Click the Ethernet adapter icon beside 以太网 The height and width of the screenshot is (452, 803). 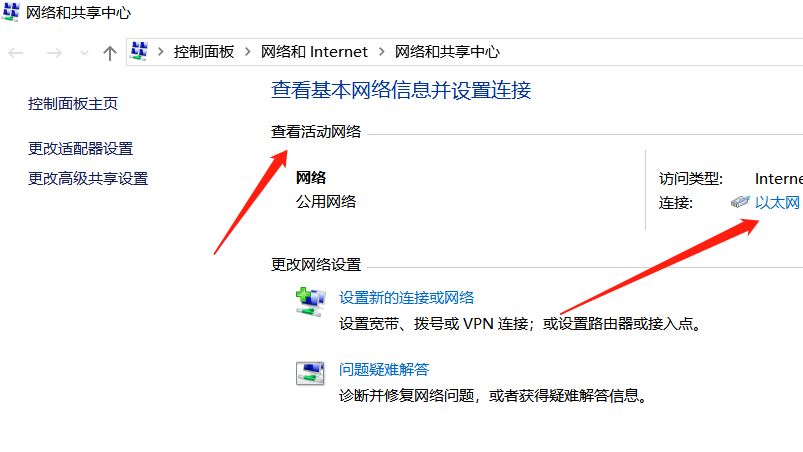pyautogui.click(x=740, y=202)
